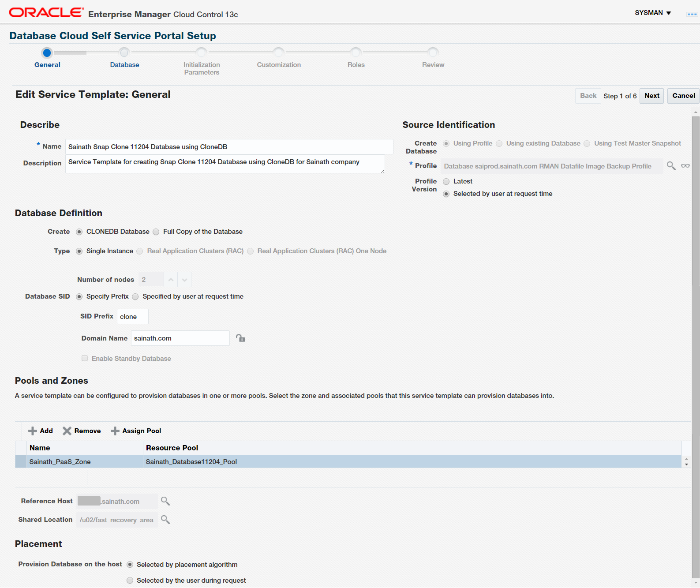The image size is (700, 588).
Task: Select Using Test Master Snapshot option
Action: click(x=587, y=144)
